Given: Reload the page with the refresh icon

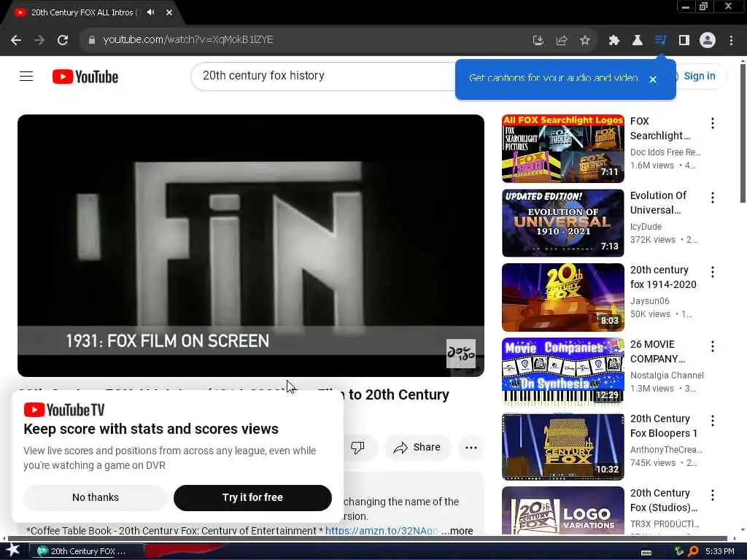Looking at the screenshot, I should (63, 40).
